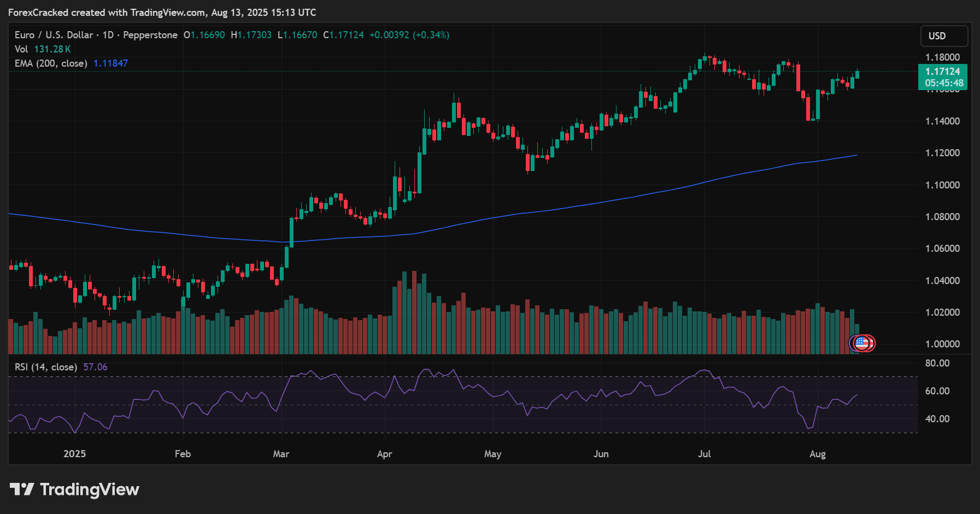Select the RSI (14, close) indicator legend
980x514 pixels.
pyautogui.click(x=46, y=367)
